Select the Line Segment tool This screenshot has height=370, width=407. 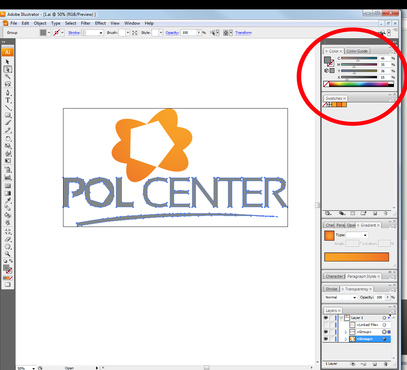click(x=7, y=108)
